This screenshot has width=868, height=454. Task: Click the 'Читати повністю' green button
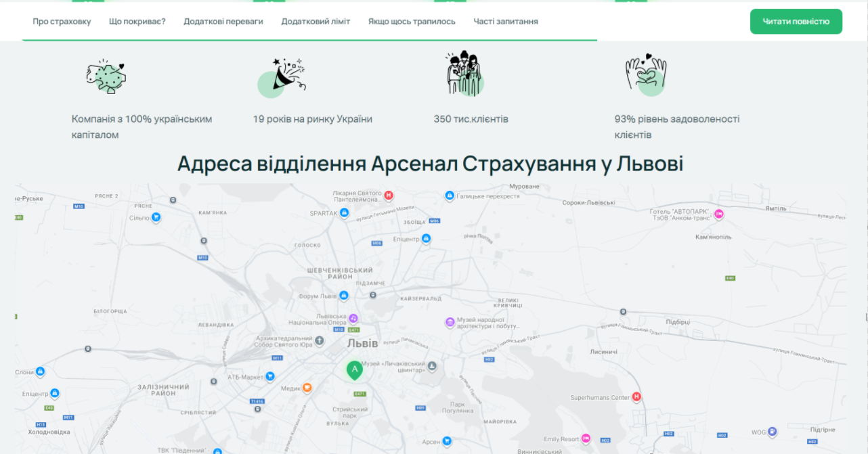(796, 22)
